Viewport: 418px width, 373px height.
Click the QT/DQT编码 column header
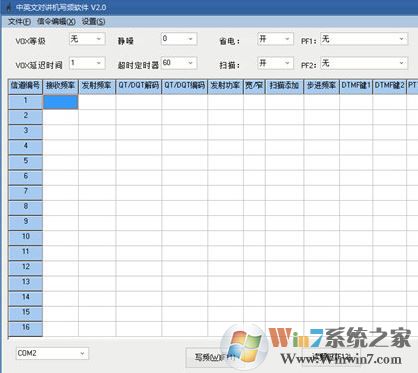coord(185,86)
